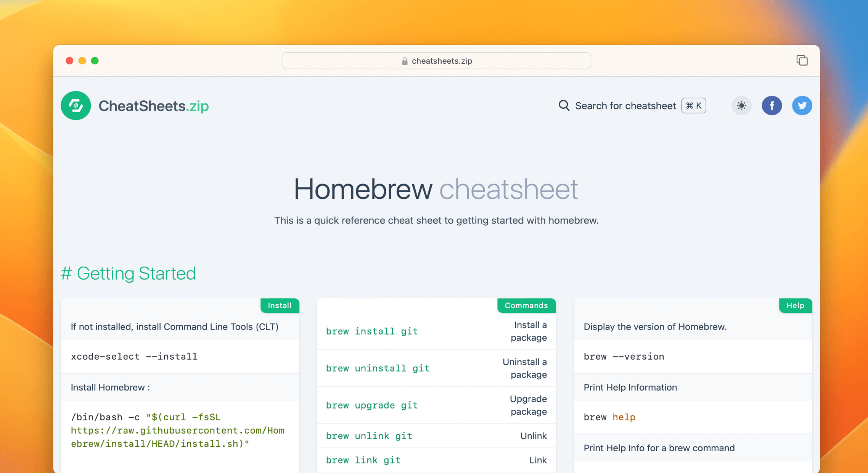Screen dimensions: 868x473
Task: Click the green zoom traffic light
Action: tap(95, 61)
